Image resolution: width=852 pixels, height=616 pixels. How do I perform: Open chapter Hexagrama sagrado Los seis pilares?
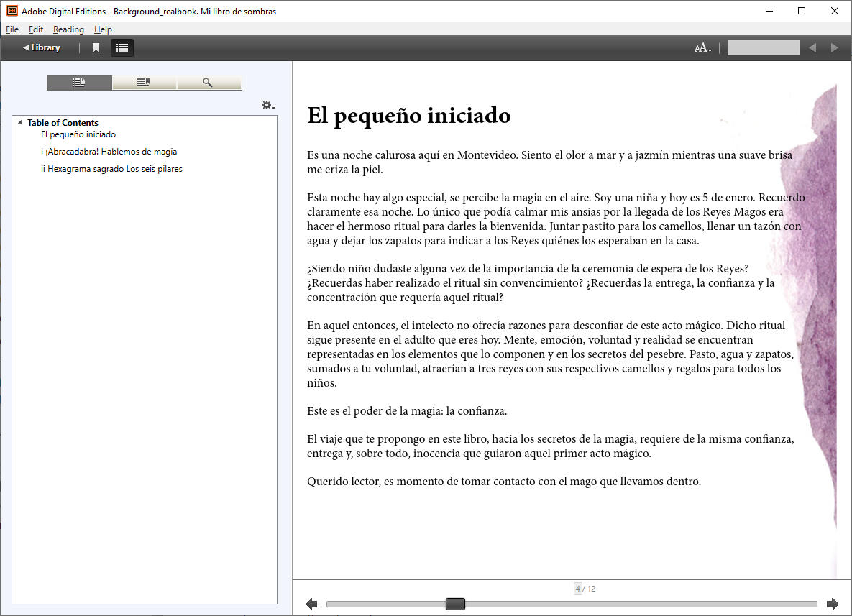[x=111, y=169]
